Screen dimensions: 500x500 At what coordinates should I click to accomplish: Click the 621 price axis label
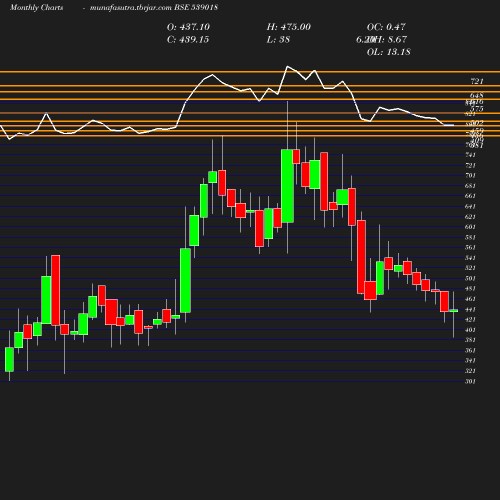tap(470, 217)
